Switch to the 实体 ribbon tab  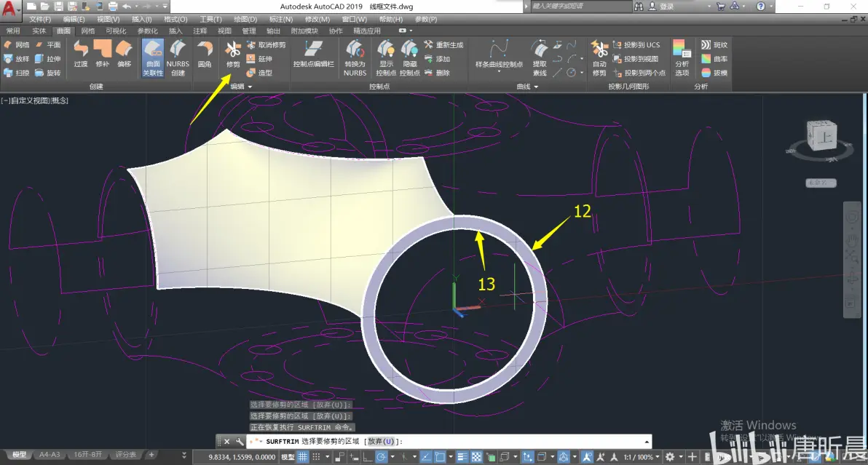coord(39,31)
